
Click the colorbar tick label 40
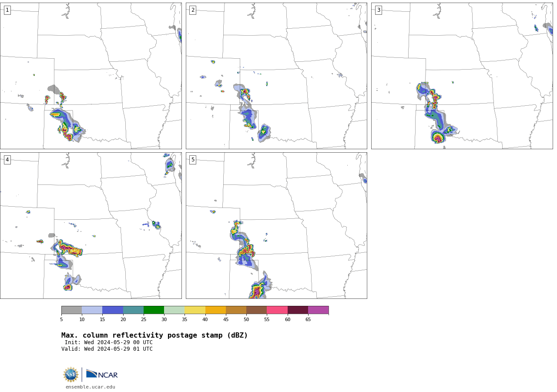click(205, 320)
